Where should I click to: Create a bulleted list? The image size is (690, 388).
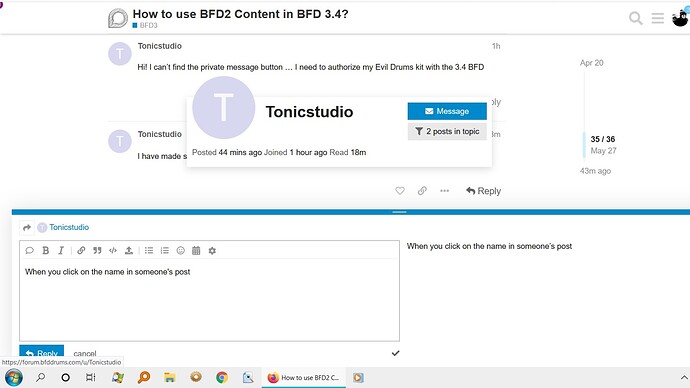149,250
